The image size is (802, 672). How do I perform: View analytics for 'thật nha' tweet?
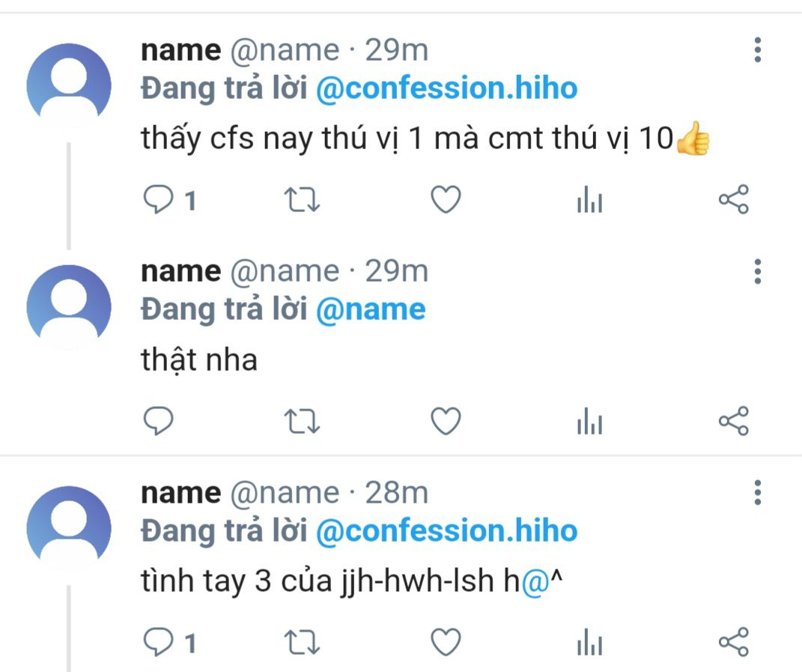590,421
